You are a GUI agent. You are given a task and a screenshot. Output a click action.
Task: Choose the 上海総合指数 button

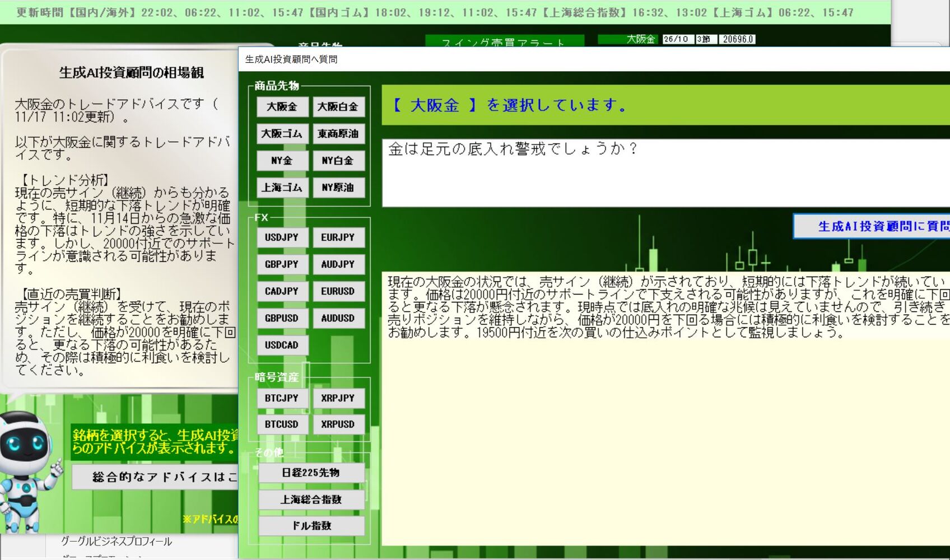point(311,500)
